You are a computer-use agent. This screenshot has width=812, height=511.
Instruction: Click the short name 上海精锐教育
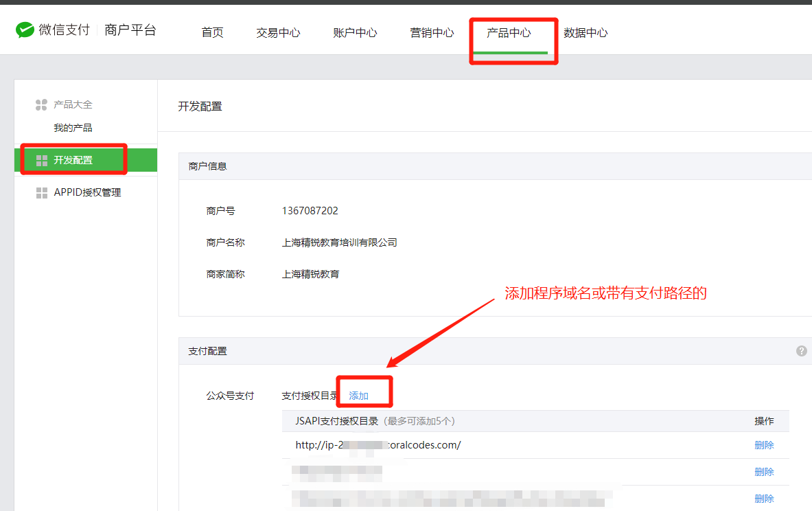click(x=311, y=274)
